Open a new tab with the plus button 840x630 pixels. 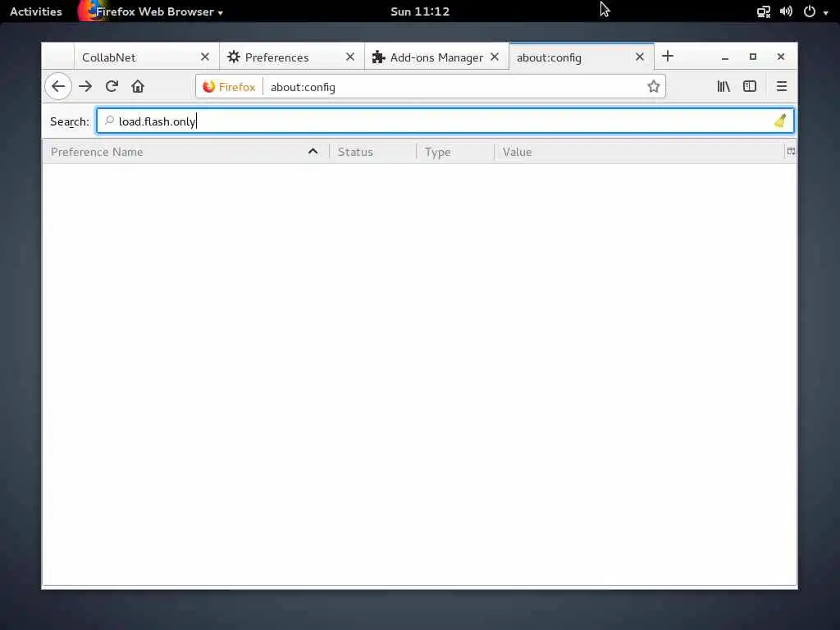[x=668, y=57]
